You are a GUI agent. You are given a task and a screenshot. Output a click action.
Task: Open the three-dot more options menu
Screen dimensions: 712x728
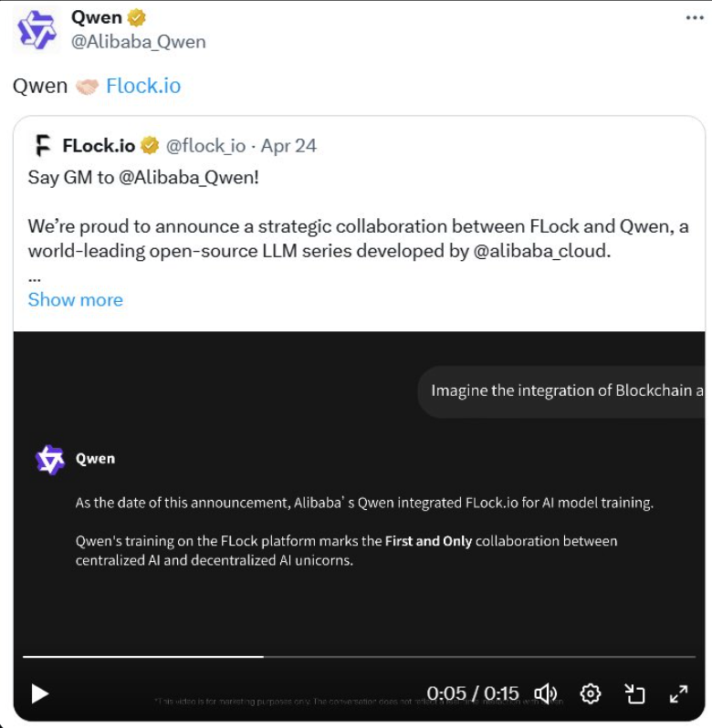[695, 18]
